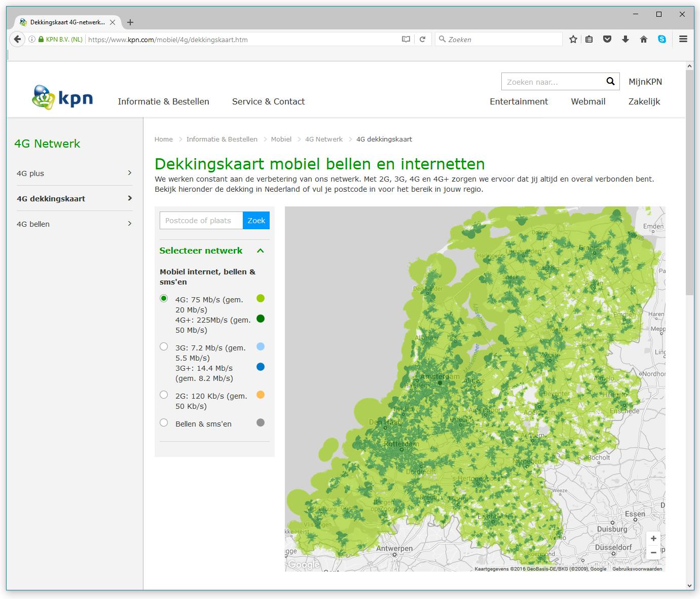700x599 pixels.
Task: Open the Pocket icon in toolbar
Action: (607, 40)
